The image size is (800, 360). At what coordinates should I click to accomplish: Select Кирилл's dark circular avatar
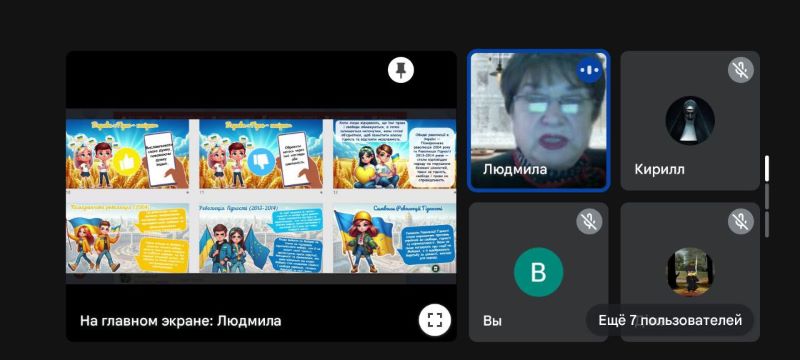point(690,121)
